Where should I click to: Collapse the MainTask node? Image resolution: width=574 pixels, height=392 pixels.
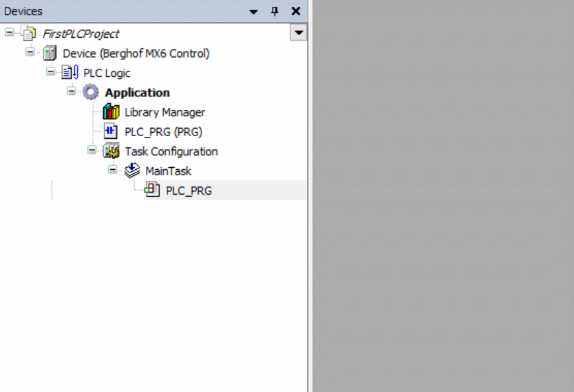pos(112,169)
